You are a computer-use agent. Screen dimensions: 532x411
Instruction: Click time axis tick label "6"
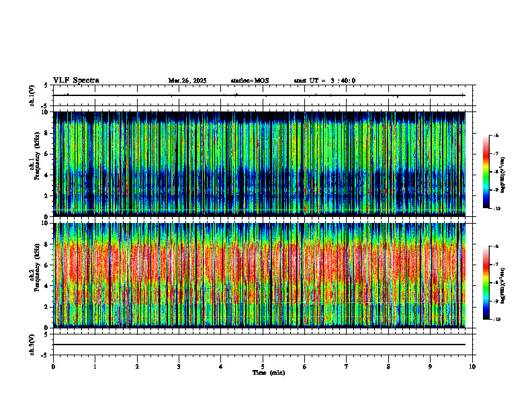pyautogui.click(x=304, y=367)
